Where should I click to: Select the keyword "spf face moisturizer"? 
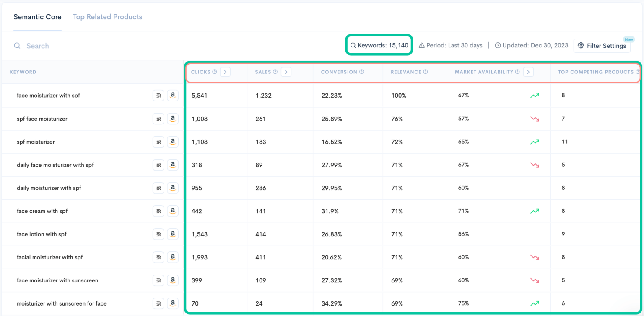42,119
